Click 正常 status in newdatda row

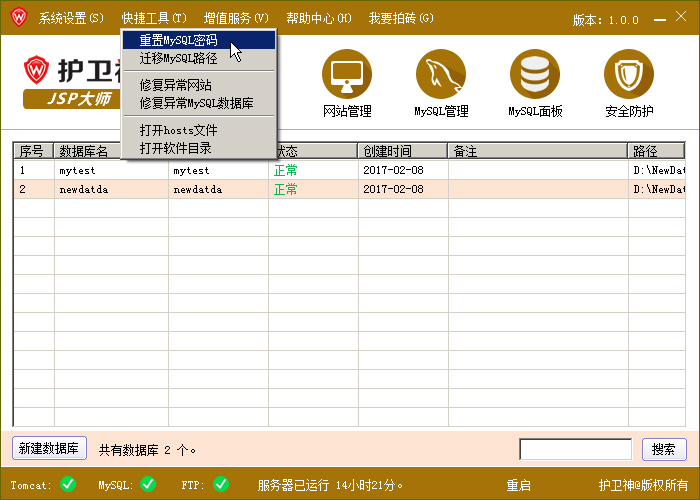tap(286, 189)
